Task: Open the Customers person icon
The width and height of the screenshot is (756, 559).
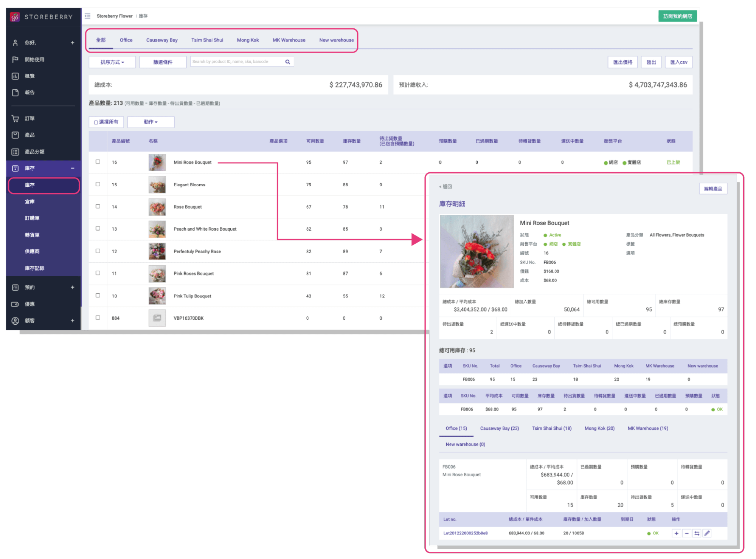Action: coord(15,321)
